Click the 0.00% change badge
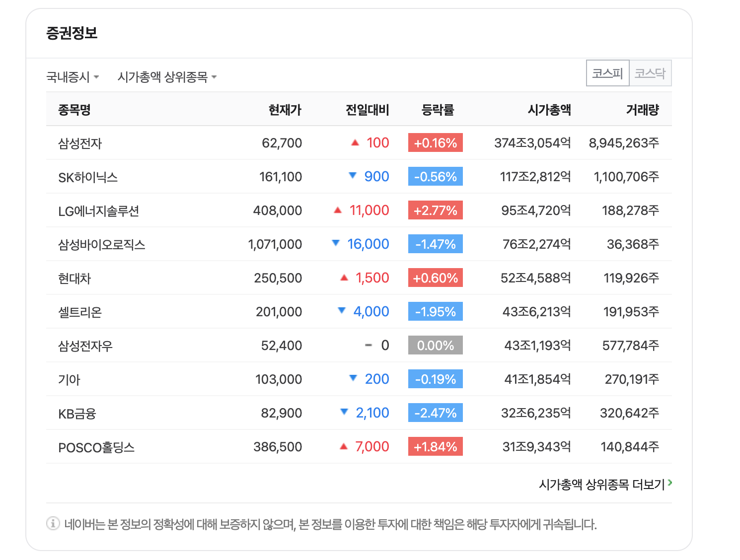The height and width of the screenshot is (560, 740). (x=436, y=346)
